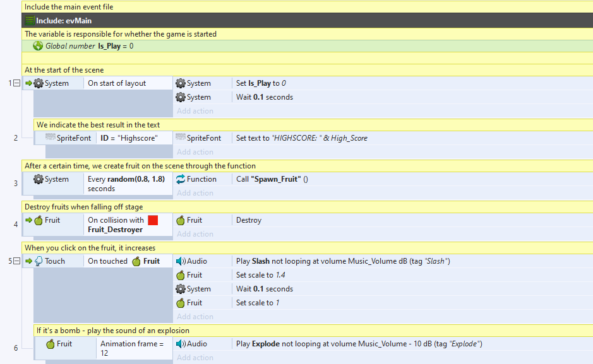
Task: Select 'Destroy fruits when falling off stage' comment
Action: tap(307, 207)
